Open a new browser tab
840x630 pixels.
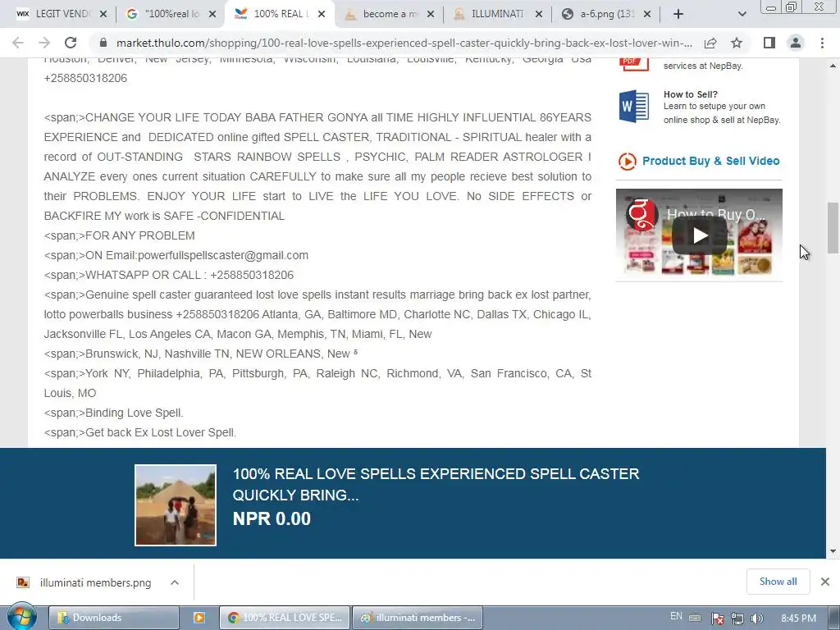coord(678,14)
